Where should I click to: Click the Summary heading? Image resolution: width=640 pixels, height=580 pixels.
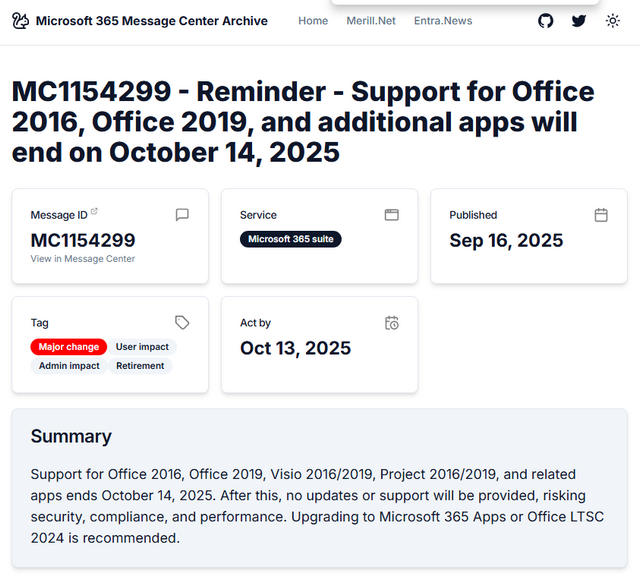(71, 436)
